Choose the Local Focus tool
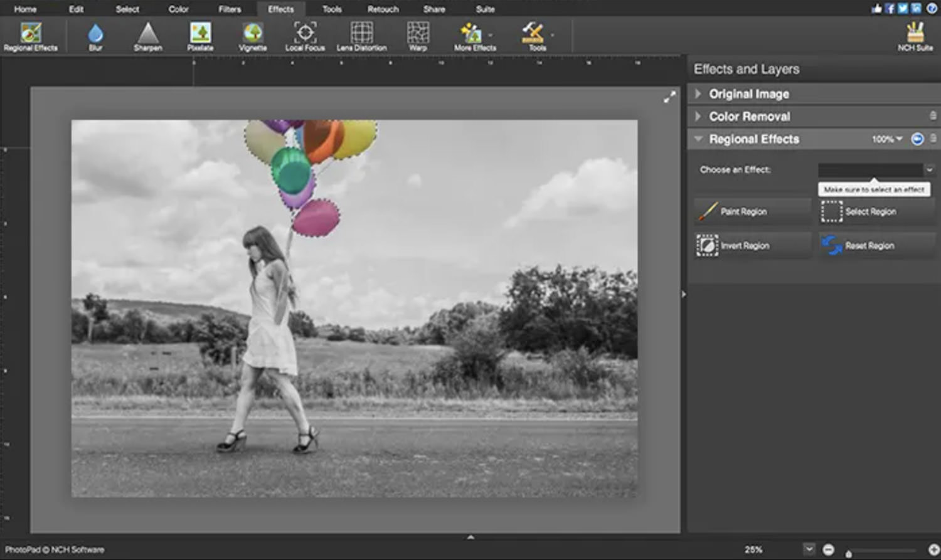Screen dimensions: 941x560 coord(305,36)
